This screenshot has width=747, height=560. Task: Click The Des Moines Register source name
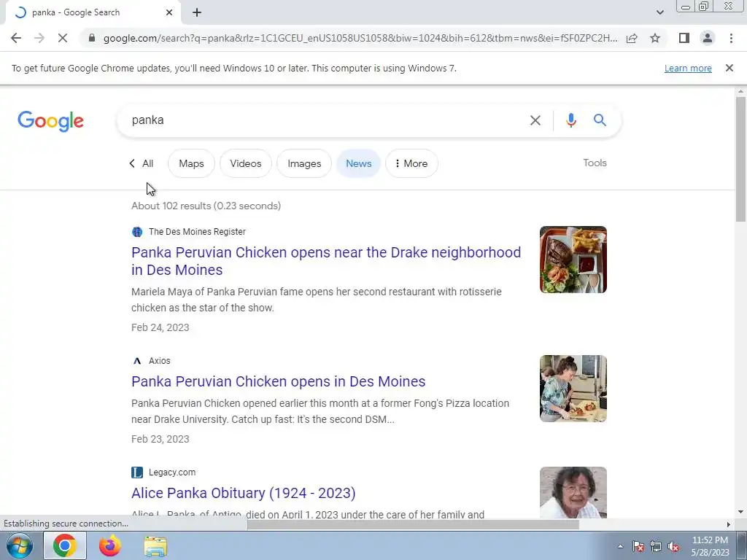[x=197, y=232]
